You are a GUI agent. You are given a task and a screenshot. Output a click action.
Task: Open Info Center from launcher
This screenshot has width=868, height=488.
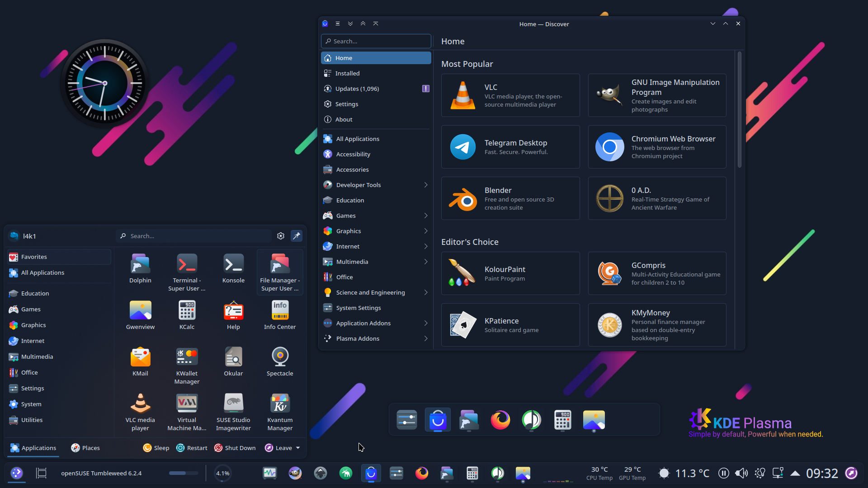(280, 315)
